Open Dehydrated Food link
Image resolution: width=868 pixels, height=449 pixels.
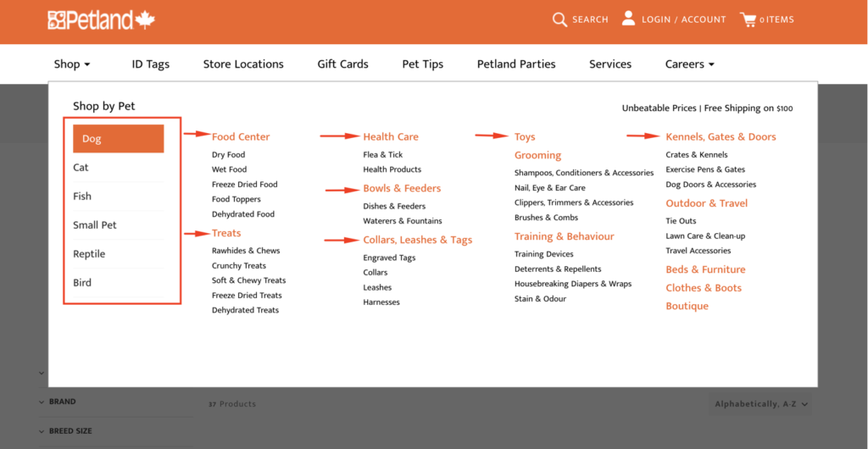point(243,214)
